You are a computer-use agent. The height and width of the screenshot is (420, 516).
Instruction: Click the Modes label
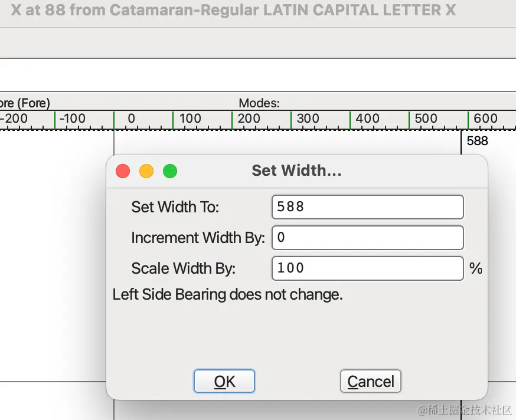(x=259, y=103)
